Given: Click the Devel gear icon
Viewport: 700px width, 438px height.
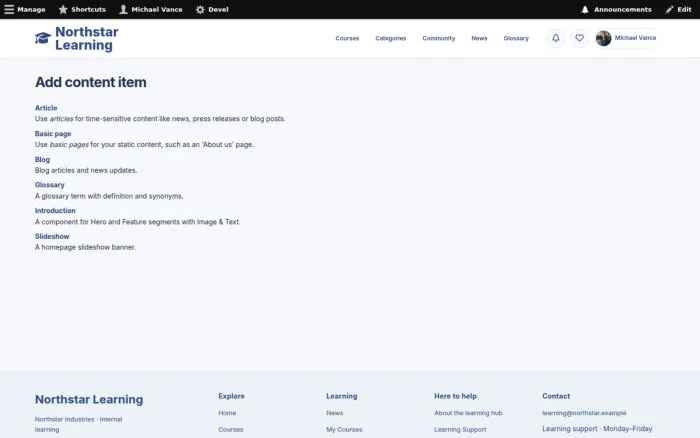Looking at the screenshot, I should 200,9.
